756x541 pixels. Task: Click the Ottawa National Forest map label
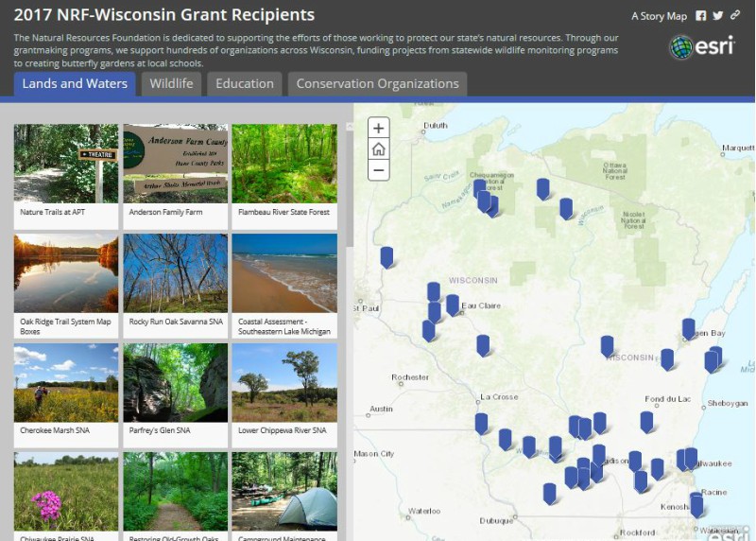click(615, 171)
